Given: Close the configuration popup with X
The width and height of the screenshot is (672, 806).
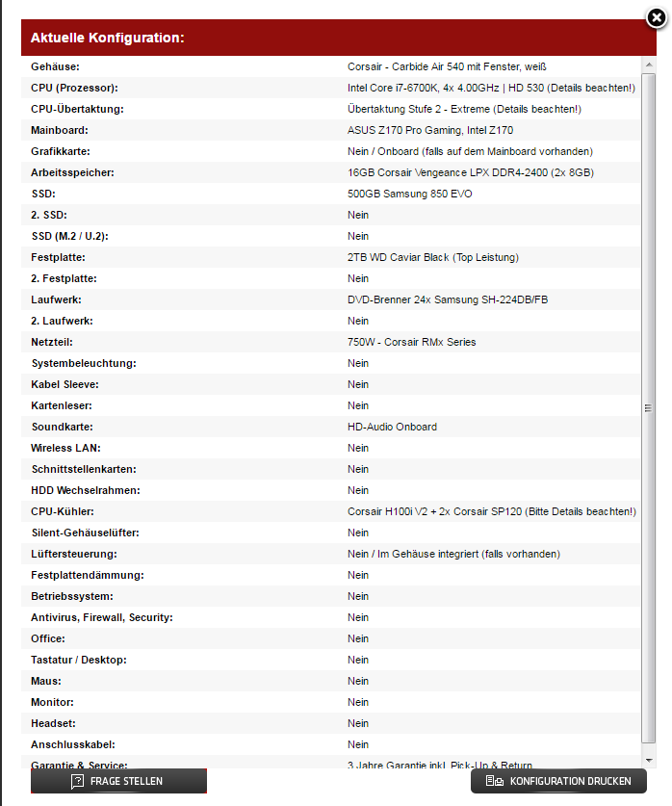Looking at the screenshot, I should [656, 18].
